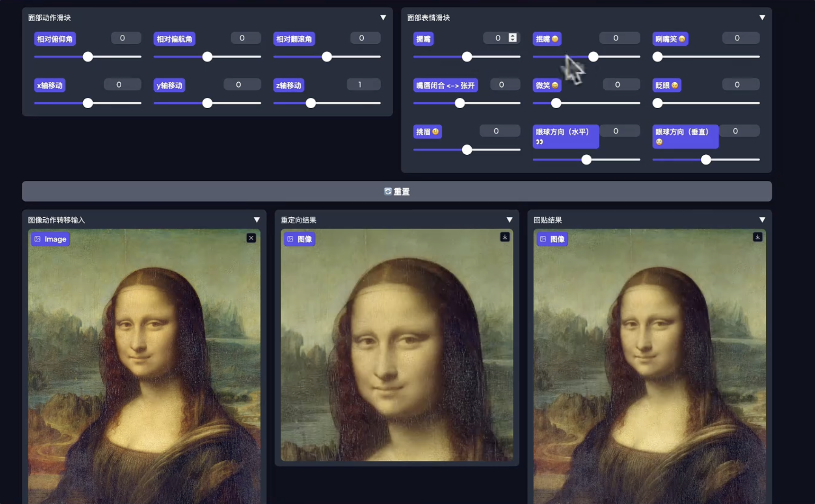The width and height of the screenshot is (815, 504).
Task: Collapse the 面部表情滑块 panel arrow
Action: tap(762, 18)
